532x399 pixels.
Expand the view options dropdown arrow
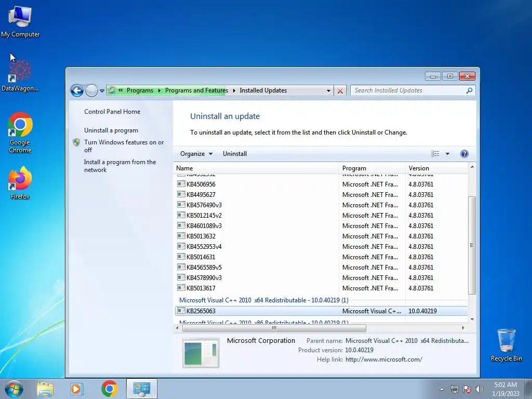pos(447,154)
